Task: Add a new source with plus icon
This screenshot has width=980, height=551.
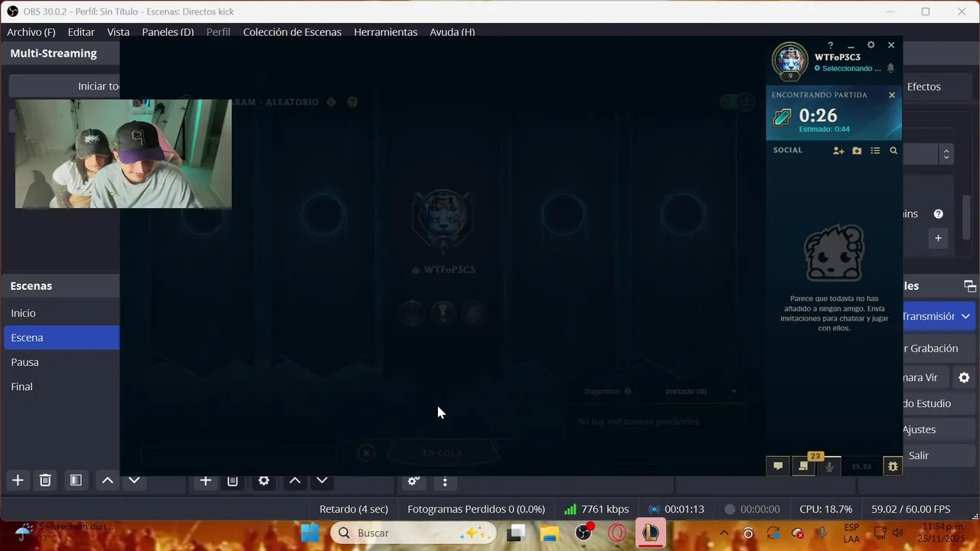Action: (205, 481)
